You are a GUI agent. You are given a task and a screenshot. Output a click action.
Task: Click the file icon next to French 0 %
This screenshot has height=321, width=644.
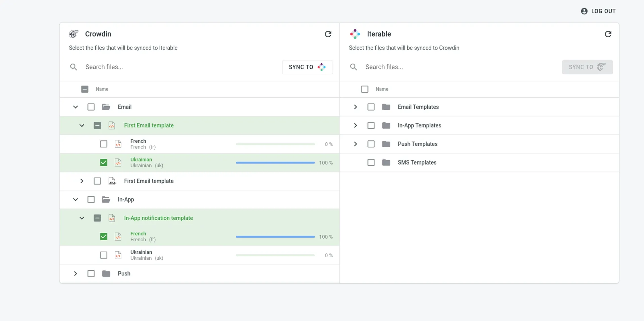(118, 144)
